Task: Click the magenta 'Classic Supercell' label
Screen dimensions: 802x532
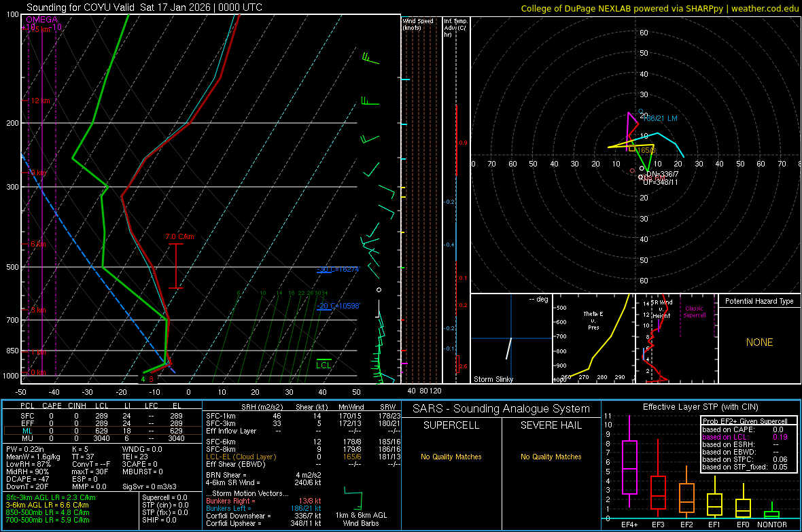Action: click(694, 312)
